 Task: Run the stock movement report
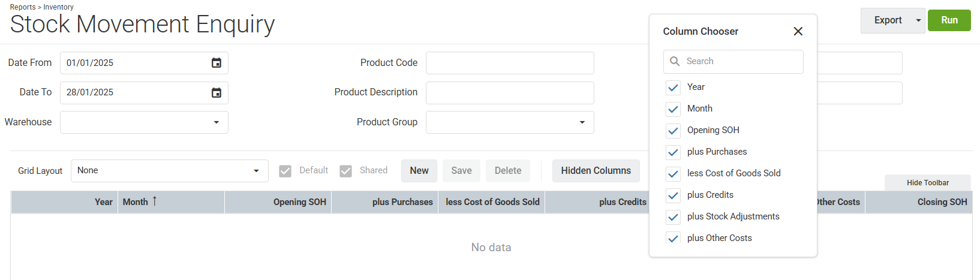(x=949, y=20)
